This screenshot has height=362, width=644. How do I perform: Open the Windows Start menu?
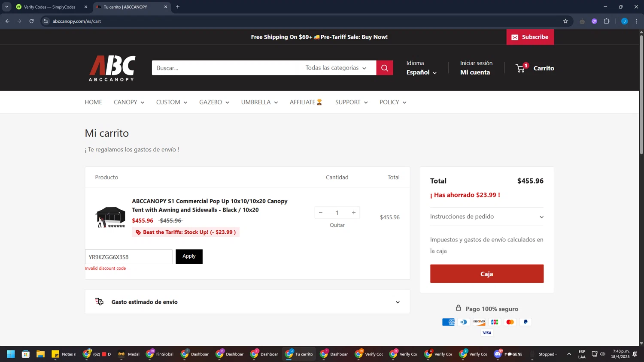(x=11, y=354)
